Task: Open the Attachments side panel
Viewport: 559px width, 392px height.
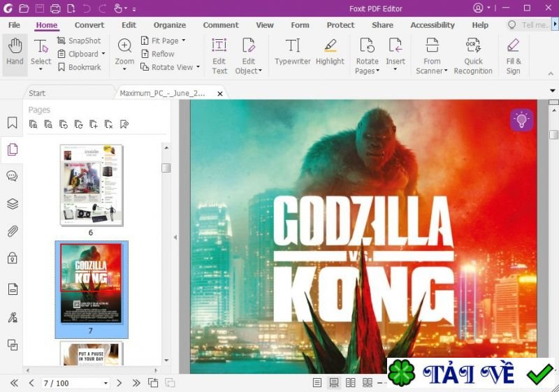Action: coord(12,231)
